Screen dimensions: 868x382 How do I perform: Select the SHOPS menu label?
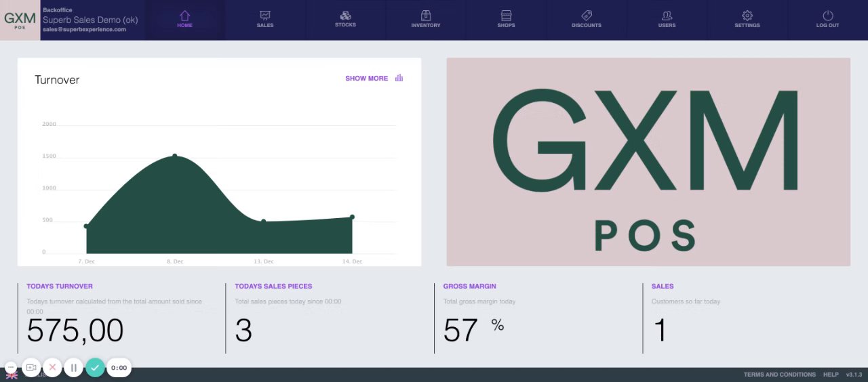(506, 25)
